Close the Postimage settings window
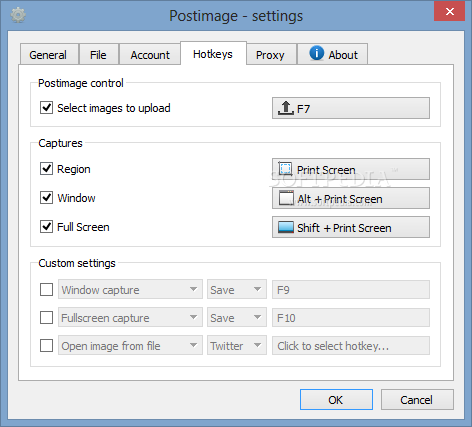 click(x=449, y=12)
